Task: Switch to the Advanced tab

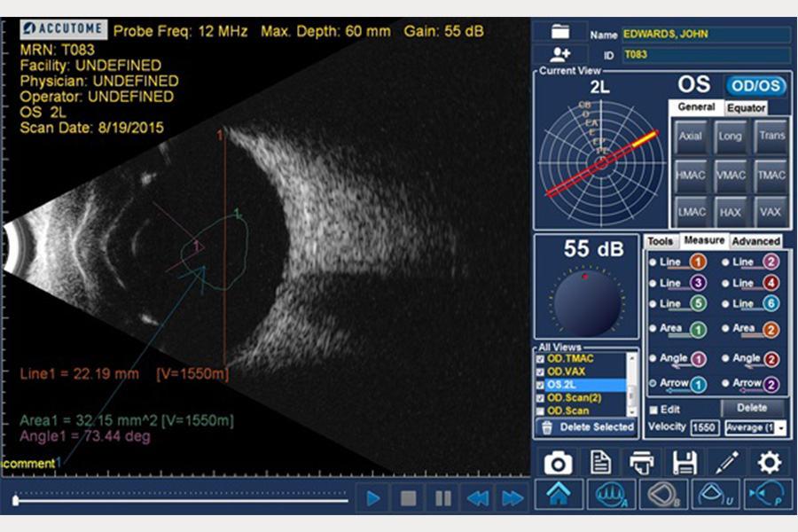Action: coord(755,241)
